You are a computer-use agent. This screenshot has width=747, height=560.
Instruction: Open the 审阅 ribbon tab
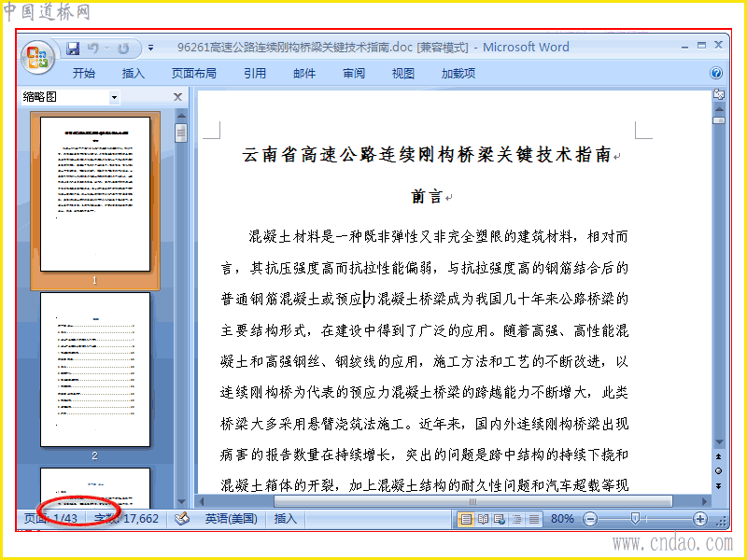(x=354, y=74)
